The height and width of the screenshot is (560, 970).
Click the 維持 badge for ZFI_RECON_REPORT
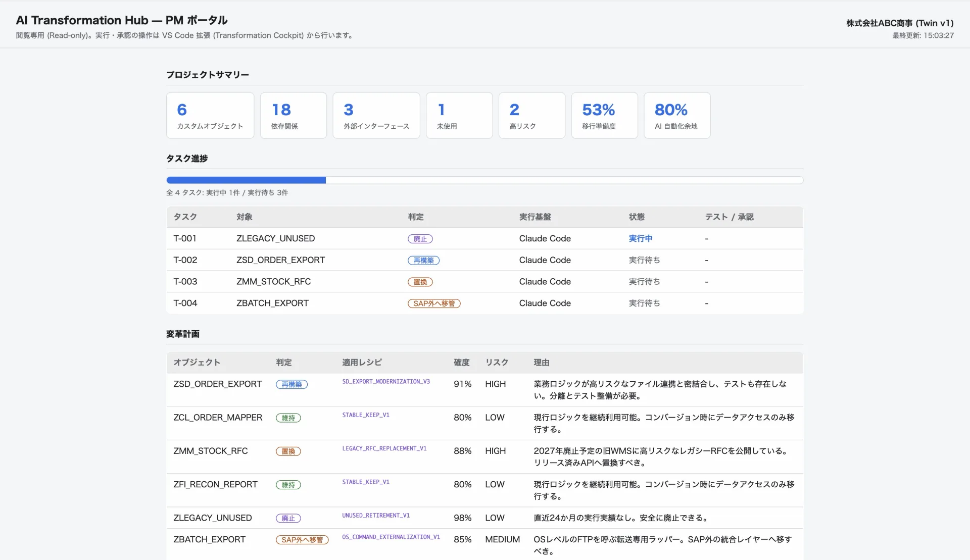pos(288,485)
